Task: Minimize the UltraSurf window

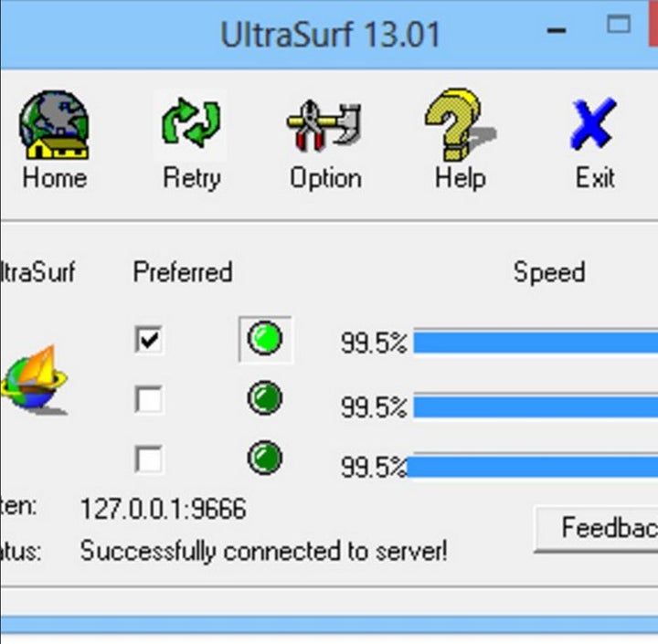Action: 557,31
